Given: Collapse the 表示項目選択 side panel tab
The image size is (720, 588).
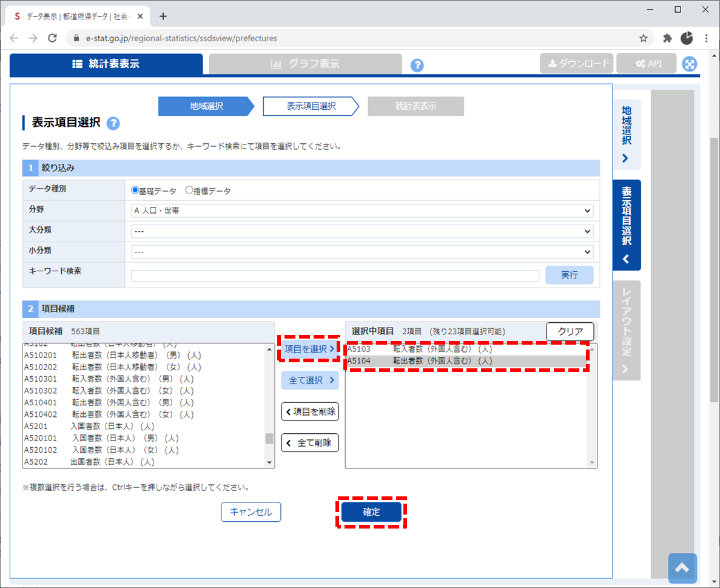Looking at the screenshot, I should click(x=627, y=225).
